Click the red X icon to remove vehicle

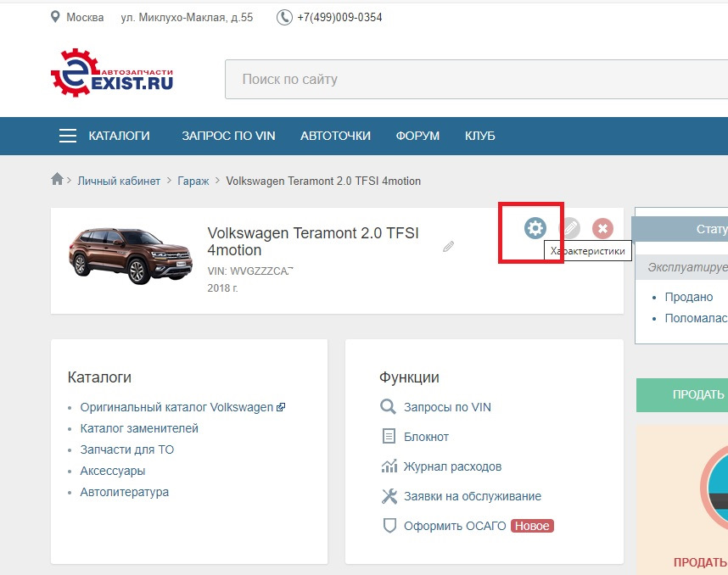pyautogui.click(x=602, y=228)
